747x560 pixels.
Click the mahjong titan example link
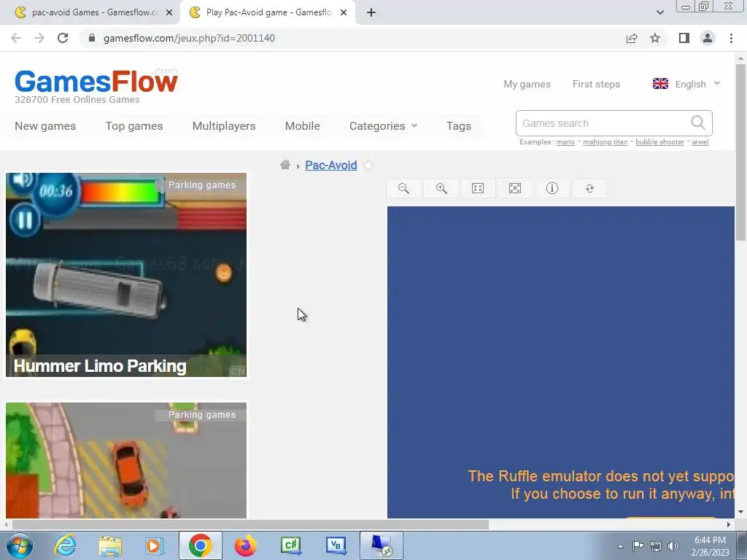pyautogui.click(x=605, y=142)
